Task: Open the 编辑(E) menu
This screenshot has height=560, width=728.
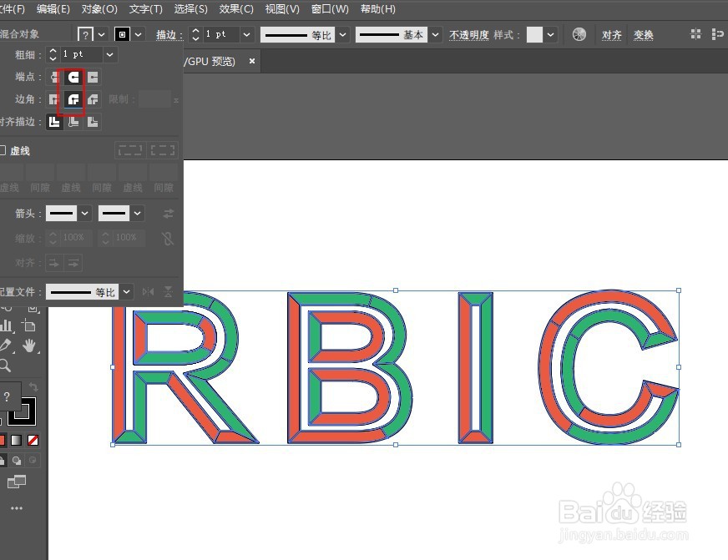Action: point(53,9)
